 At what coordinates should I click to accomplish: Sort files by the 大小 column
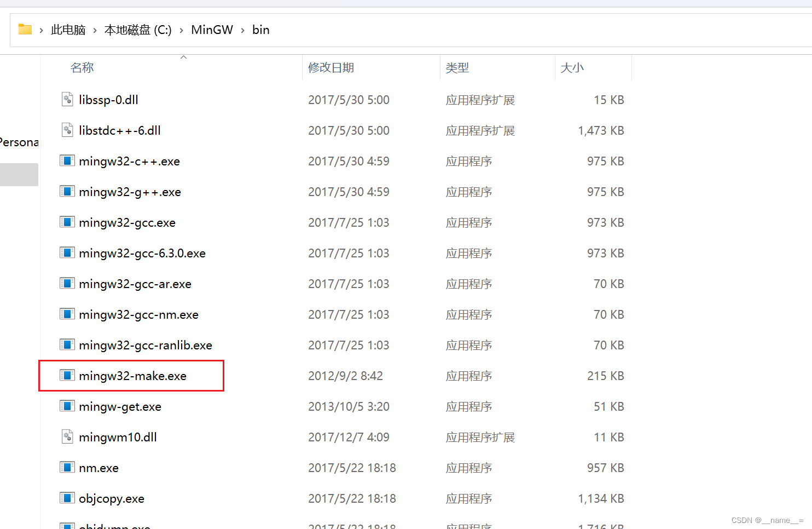(x=572, y=67)
